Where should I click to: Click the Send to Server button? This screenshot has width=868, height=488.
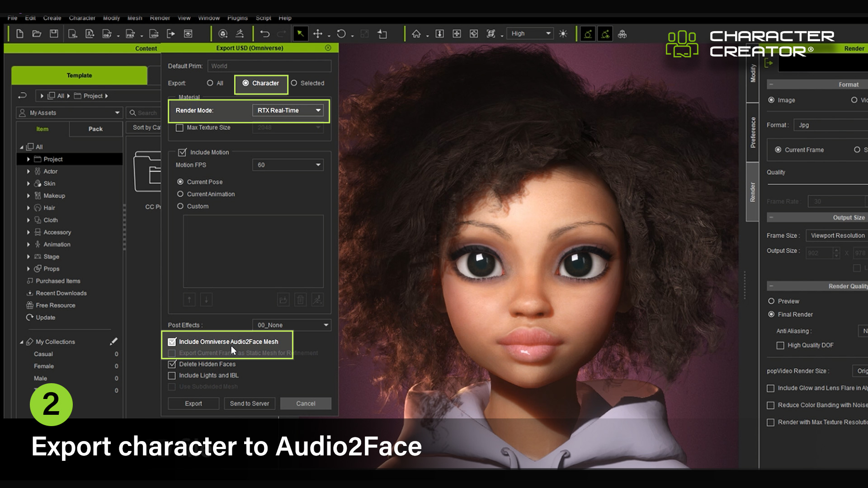click(x=249, y=404)
